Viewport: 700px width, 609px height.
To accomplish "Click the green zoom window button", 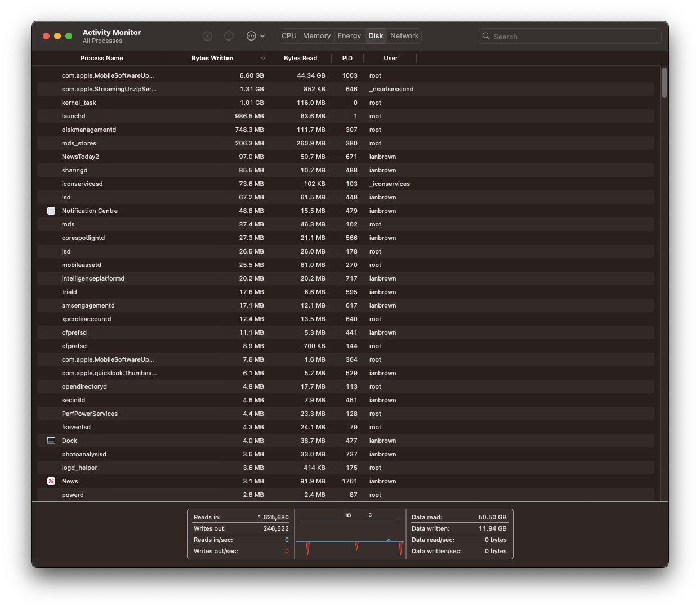I will 69,36.
